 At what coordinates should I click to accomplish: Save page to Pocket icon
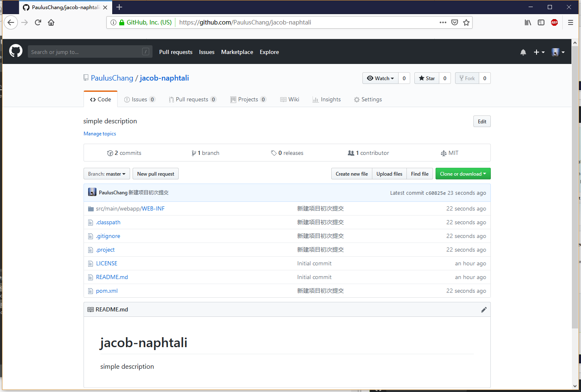pos(455,22)
